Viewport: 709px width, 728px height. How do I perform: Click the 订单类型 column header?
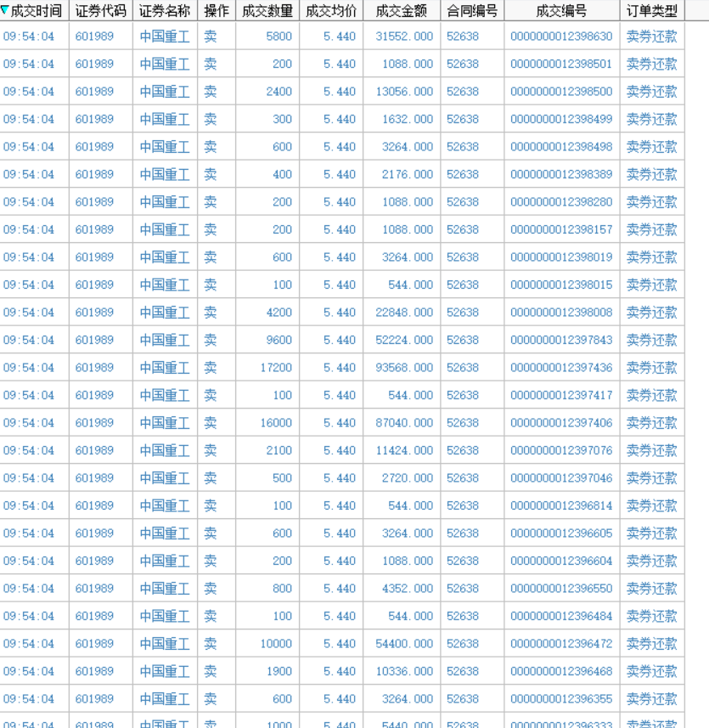(x=652, y=11)
